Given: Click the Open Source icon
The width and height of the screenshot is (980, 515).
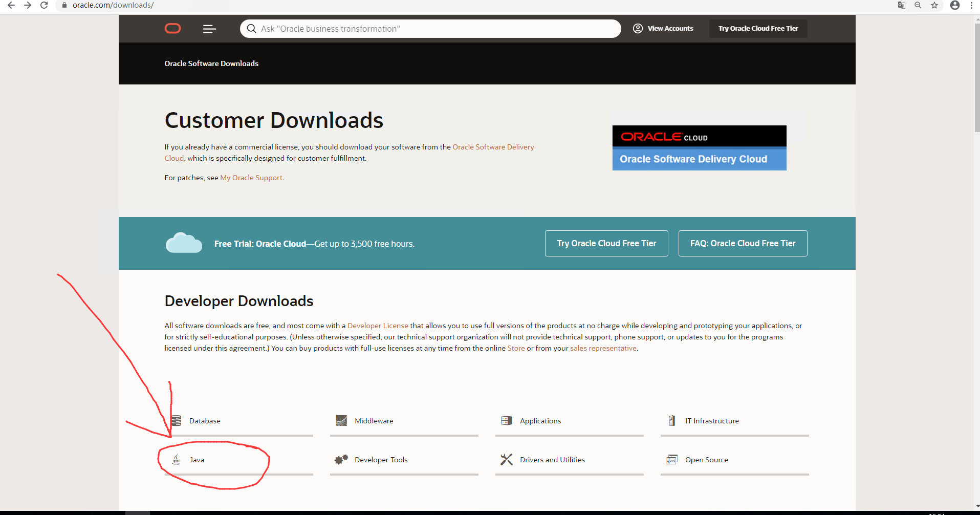Looking at the screenshot, I should pos(672,460).
